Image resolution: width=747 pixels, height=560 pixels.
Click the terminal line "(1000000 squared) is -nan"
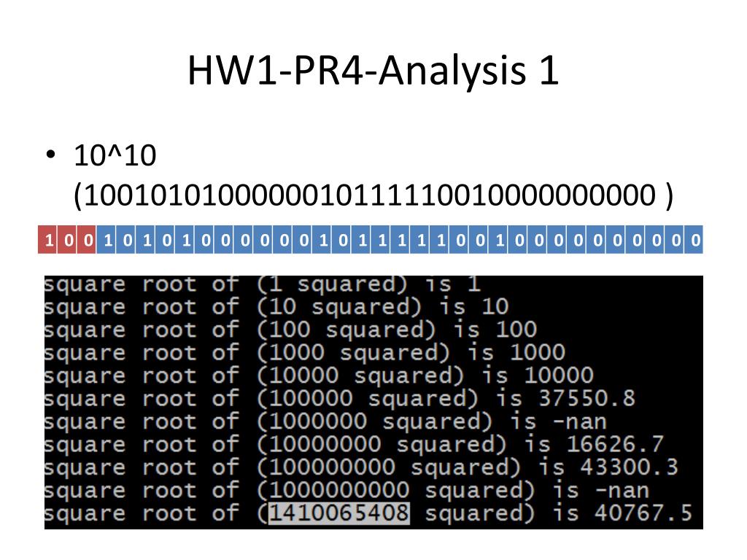(326, 421)
